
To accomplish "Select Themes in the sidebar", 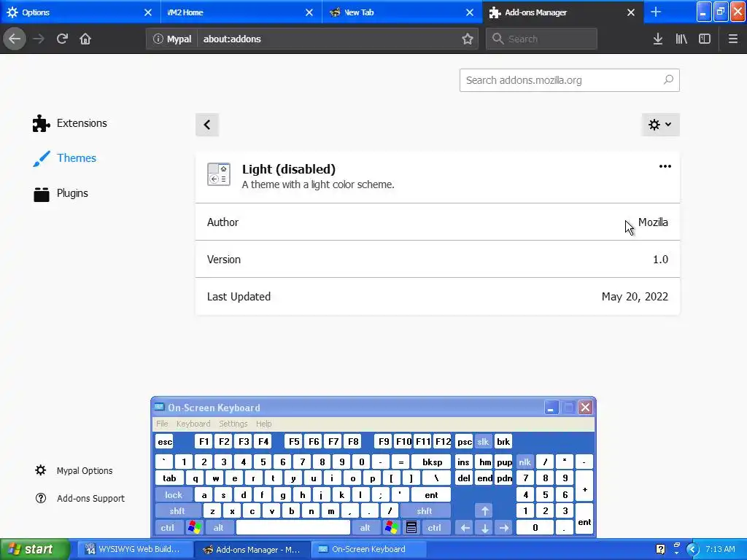I will (x=64, y=158).
